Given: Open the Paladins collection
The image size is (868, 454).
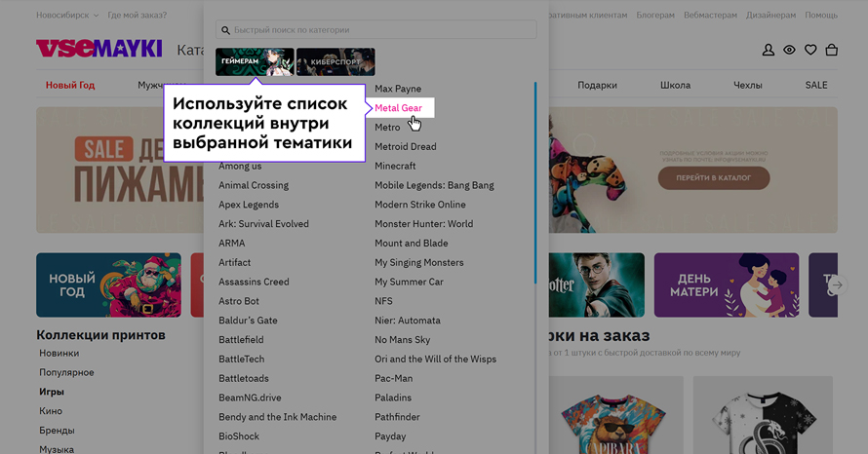Looking at the screenshot, I should [393, 398].
